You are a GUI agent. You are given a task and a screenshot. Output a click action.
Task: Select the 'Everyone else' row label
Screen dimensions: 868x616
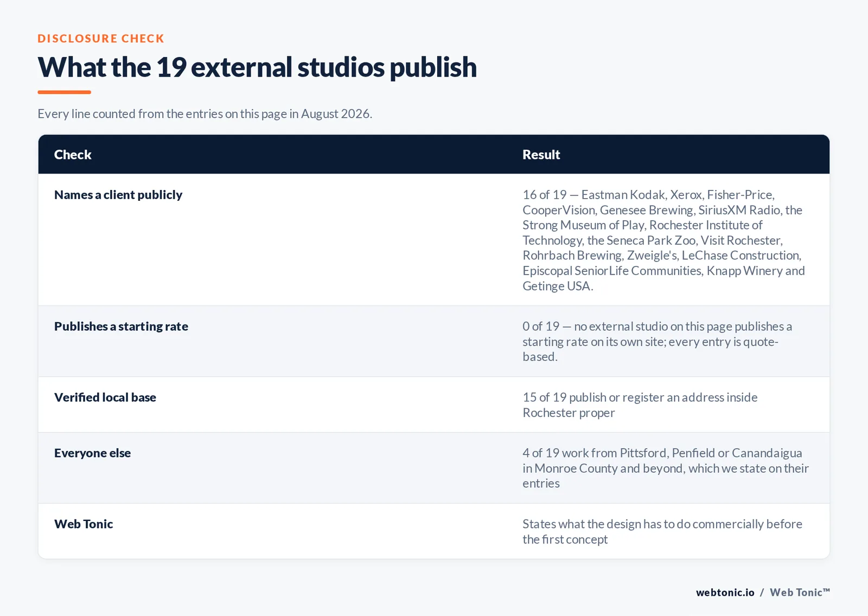(92, 453)
